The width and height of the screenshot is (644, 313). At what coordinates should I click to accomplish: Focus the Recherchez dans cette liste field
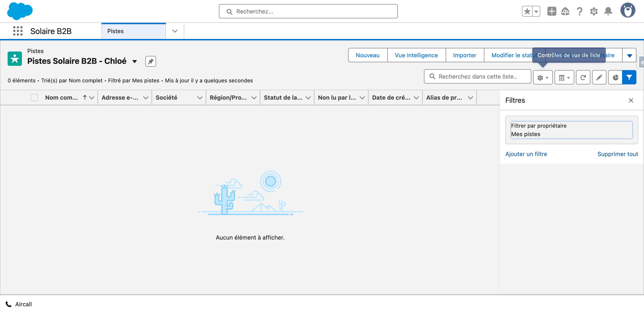pos(477,77)
